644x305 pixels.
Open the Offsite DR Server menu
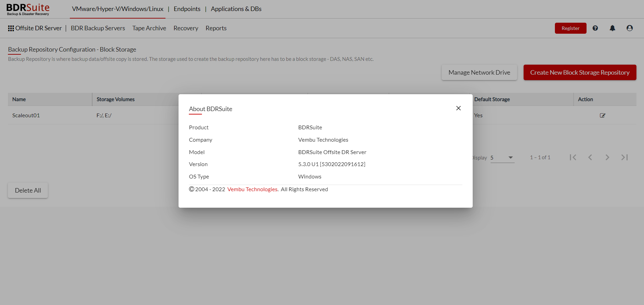39,28
